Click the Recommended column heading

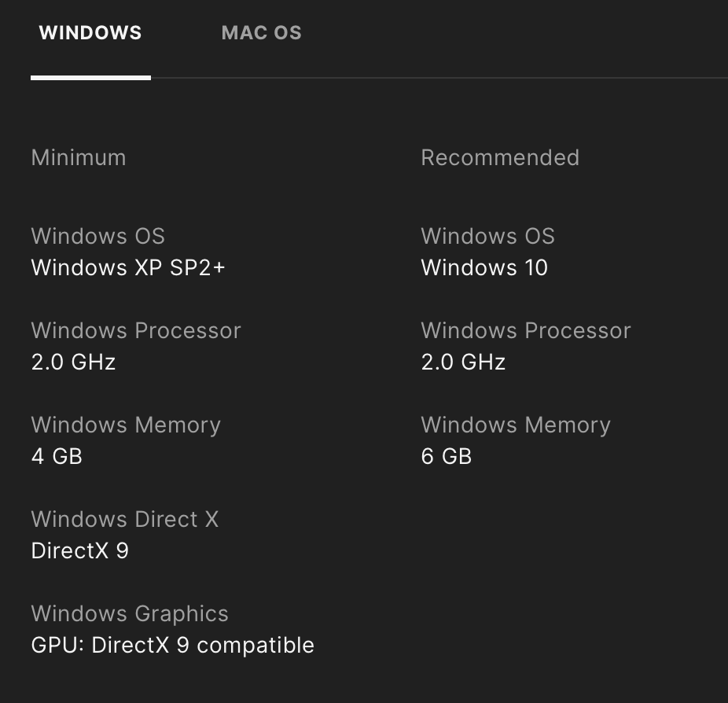[500, 157]
